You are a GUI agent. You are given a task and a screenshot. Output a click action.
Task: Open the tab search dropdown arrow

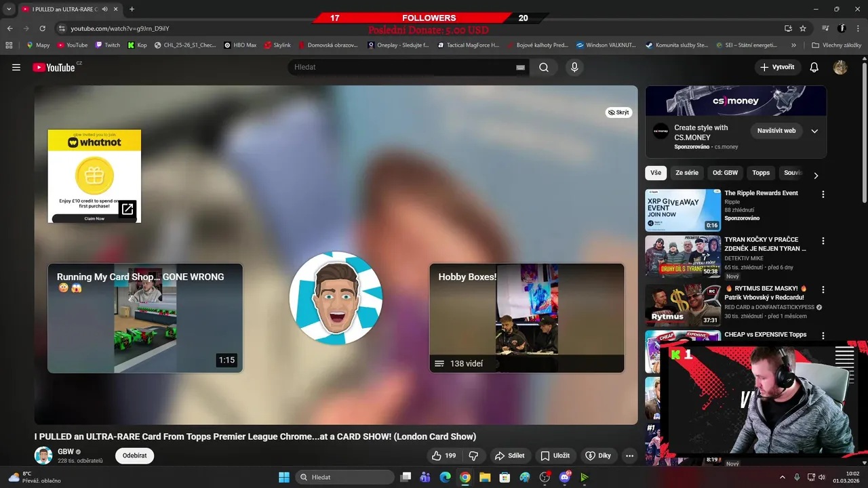point(9,9)
